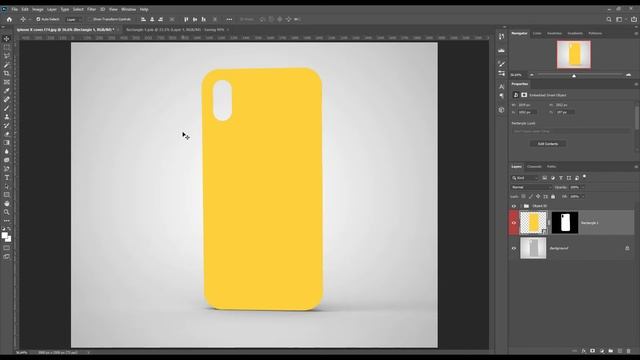Viewport: 640px width, 360px height.
Task: Click the three-dots more options in options bar
Action: pos(229,19)
